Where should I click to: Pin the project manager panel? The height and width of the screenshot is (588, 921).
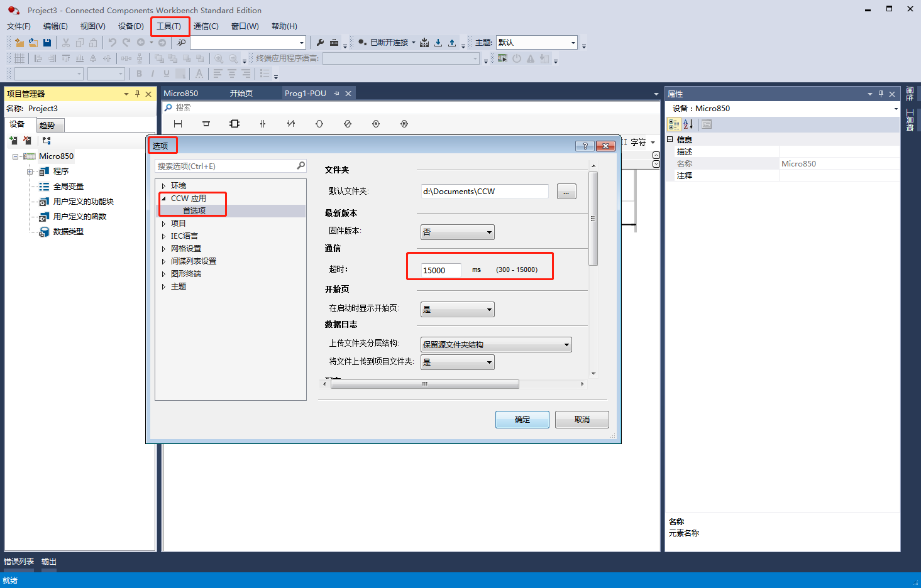(137, 94)
